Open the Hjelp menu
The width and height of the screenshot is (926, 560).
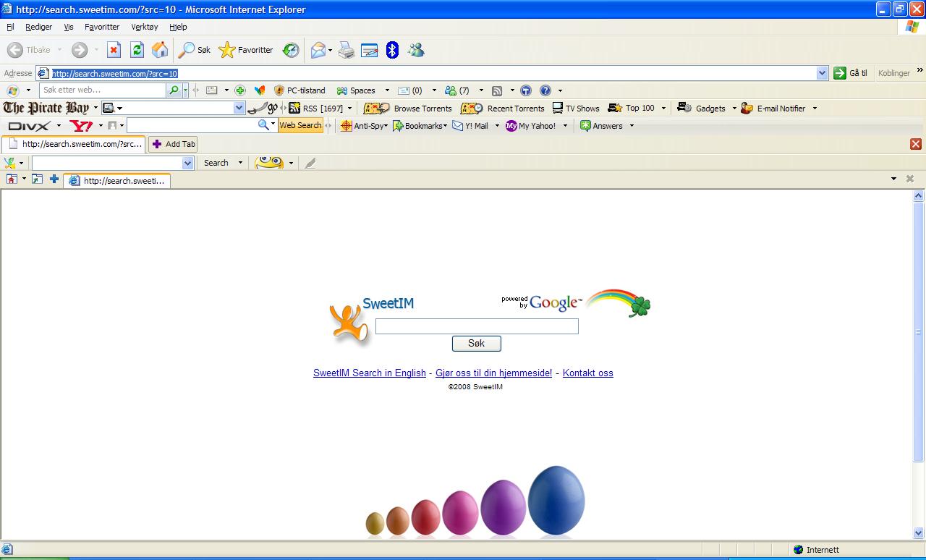coord(178,27)
